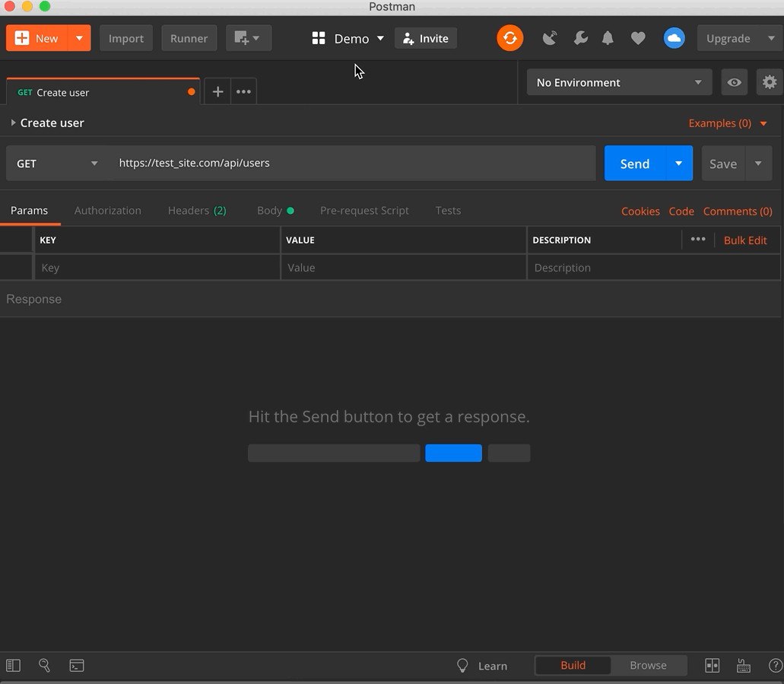Open the params column options ellipsis
Viewport: 784px width, 684px height.
(698, 239)
